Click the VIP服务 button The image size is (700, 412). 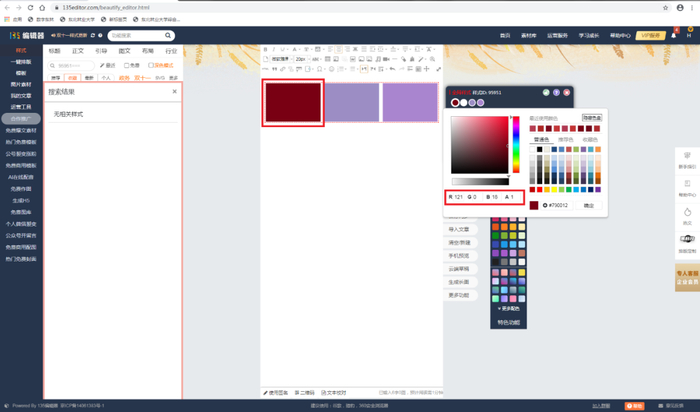tap(650, 35)
